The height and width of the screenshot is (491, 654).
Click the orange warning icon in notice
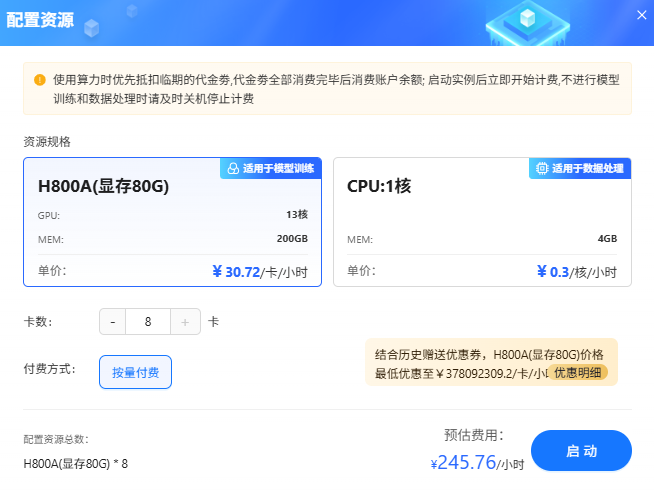pos(40,80)
